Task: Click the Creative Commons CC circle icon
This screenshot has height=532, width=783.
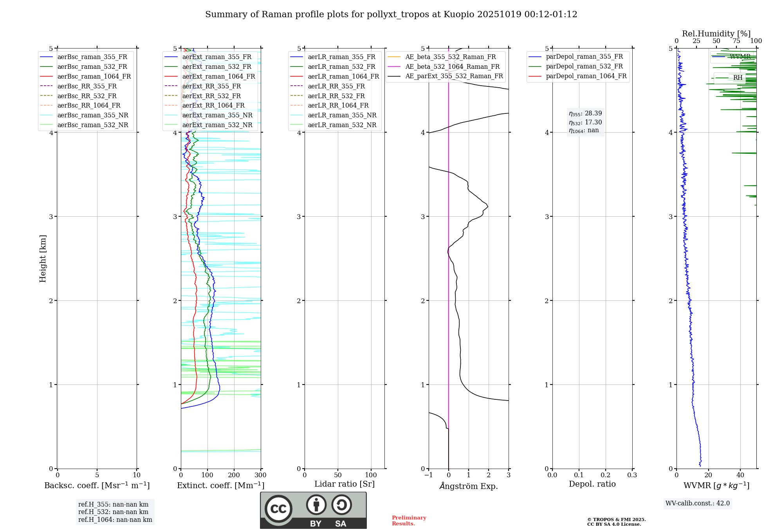Action: pyautogui.click(x=278, y=509)
